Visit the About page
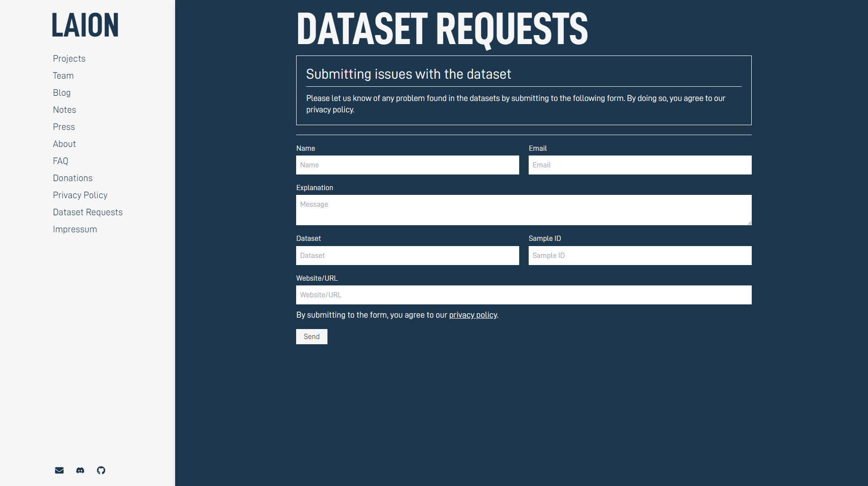The height and width of the screenshot is (486, 868). [65, 144]
